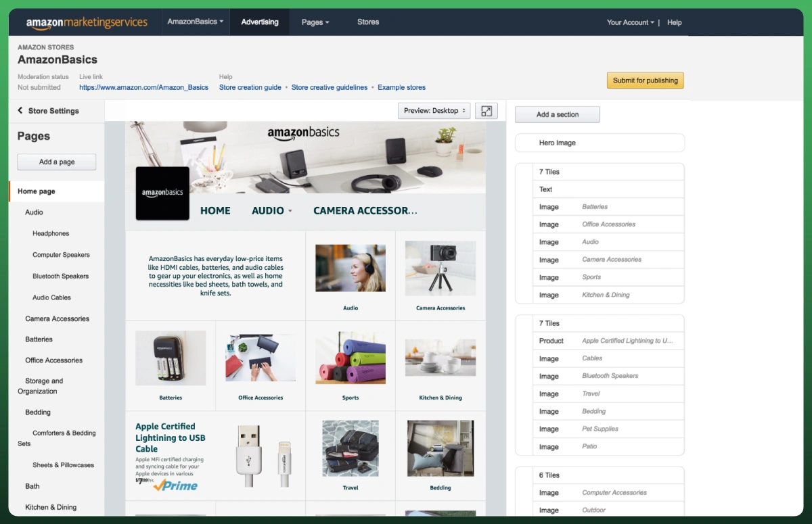Image resolution: width=812 pixels, height=524 pixels.
Task: Select Batteries in Pages sidebar
Action: tap(39, 339)
